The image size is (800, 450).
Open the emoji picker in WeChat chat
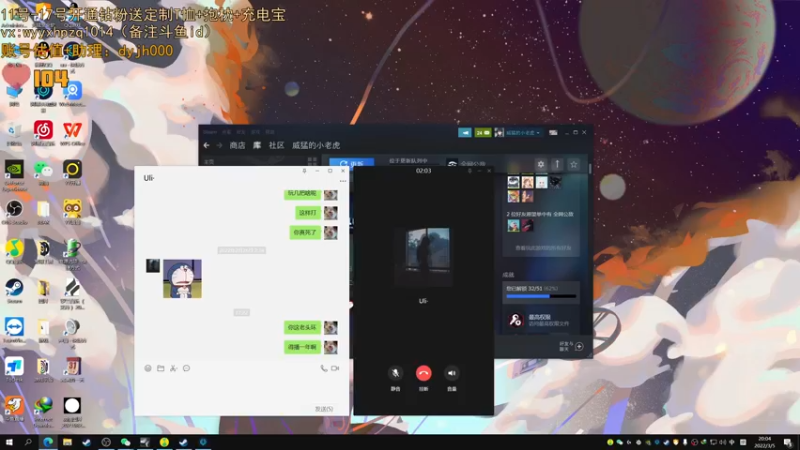[148, 368]
